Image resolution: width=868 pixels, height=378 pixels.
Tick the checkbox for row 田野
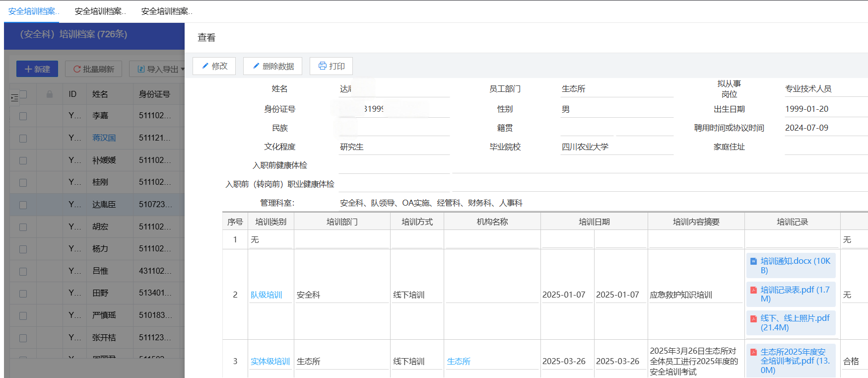pyautogui.click(x=23, y=294)
